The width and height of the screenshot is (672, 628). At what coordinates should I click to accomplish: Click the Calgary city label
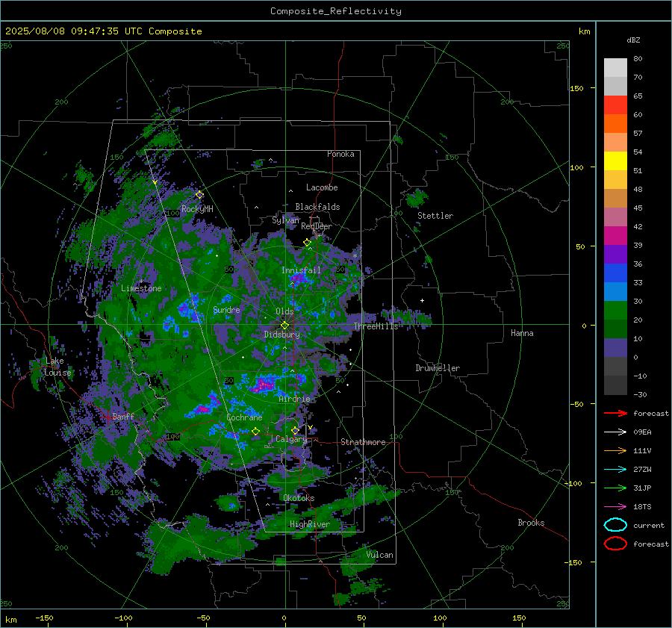tap(291, 439)
